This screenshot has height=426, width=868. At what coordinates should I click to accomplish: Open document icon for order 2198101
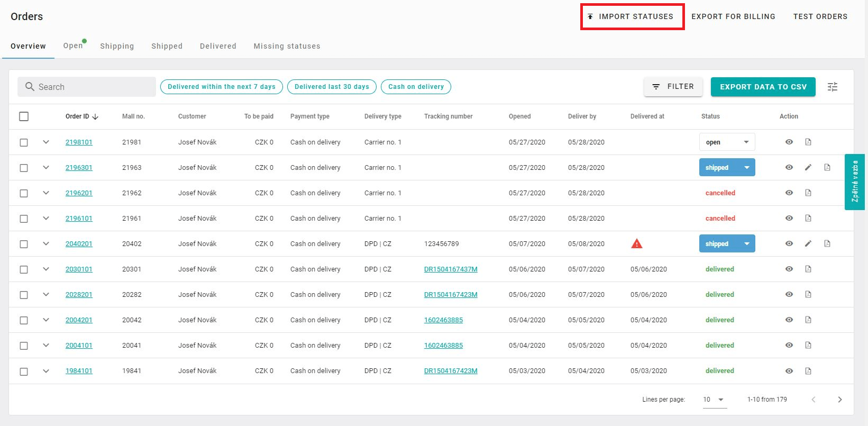coord(808,142)
